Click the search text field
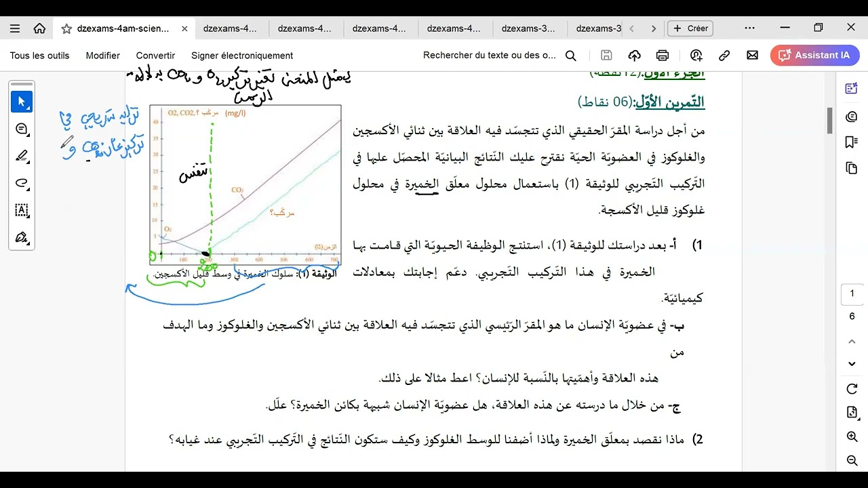The image size is (868, 488). click(x=490, y=56)
